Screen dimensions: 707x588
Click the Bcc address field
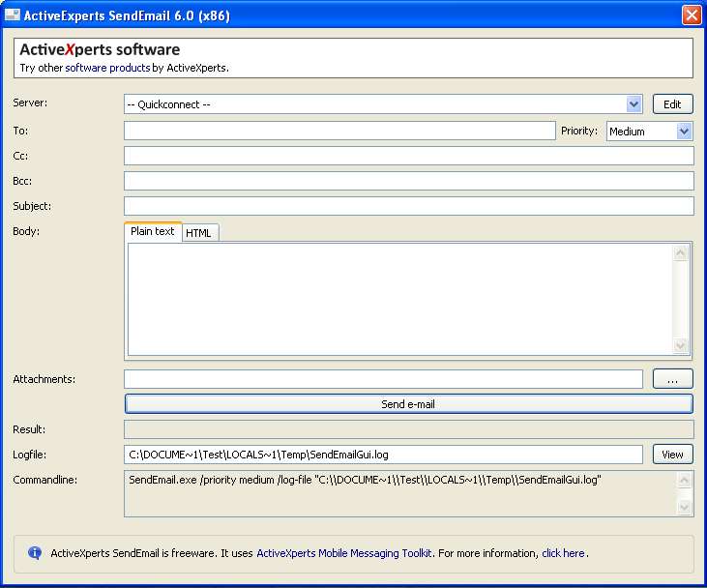[408, 181]
